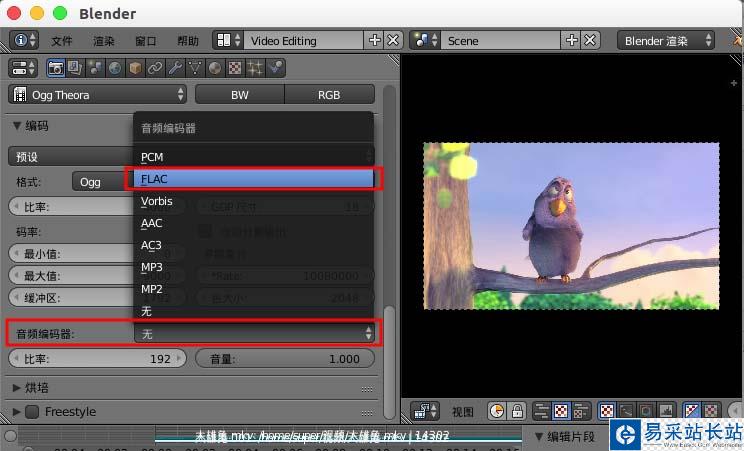Open the Render properties tab (camera icon)
The image size is (744, 451).
[x=56, y=68]
